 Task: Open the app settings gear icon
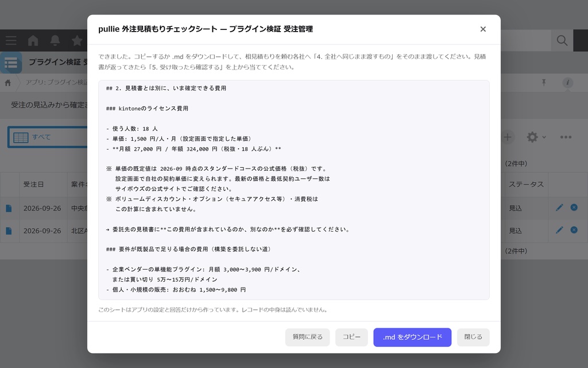click(532, 137)
